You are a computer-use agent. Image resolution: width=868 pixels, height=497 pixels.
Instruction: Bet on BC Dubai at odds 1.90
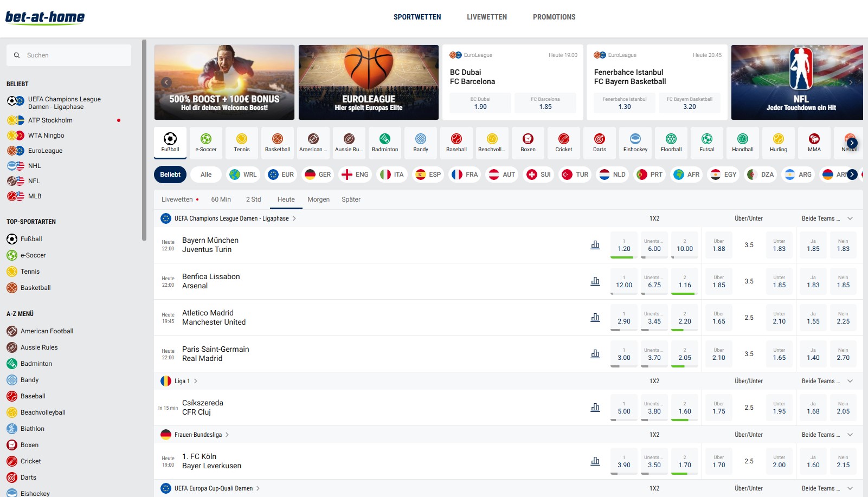click(x=479, y=102)
